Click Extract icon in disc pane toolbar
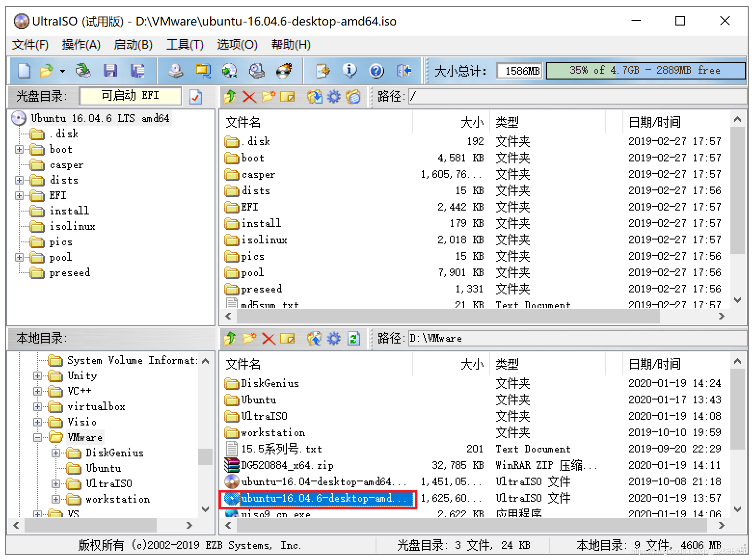Image resolution: width=753 pixels, height=560 pixels. 315,97
